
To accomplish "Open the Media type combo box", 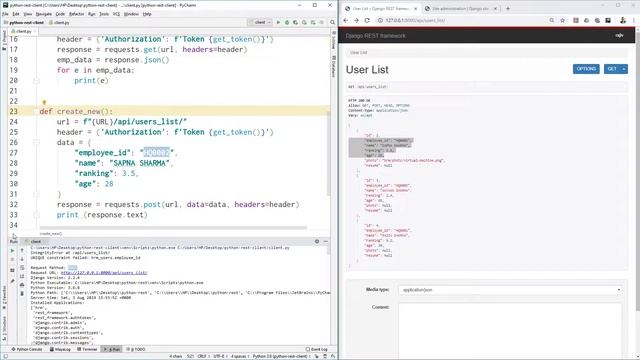I will pos(510,290).
